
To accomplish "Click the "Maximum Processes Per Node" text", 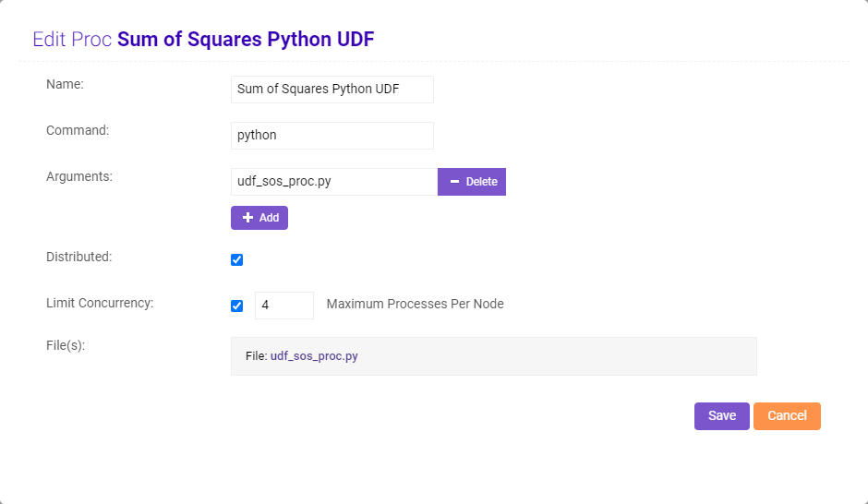I will 415,304.
